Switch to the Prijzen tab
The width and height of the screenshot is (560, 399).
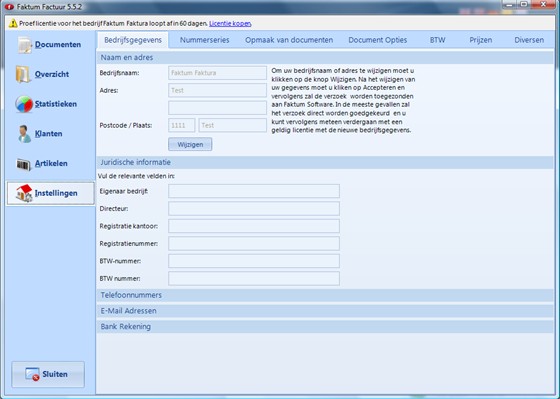pos(480,40)
